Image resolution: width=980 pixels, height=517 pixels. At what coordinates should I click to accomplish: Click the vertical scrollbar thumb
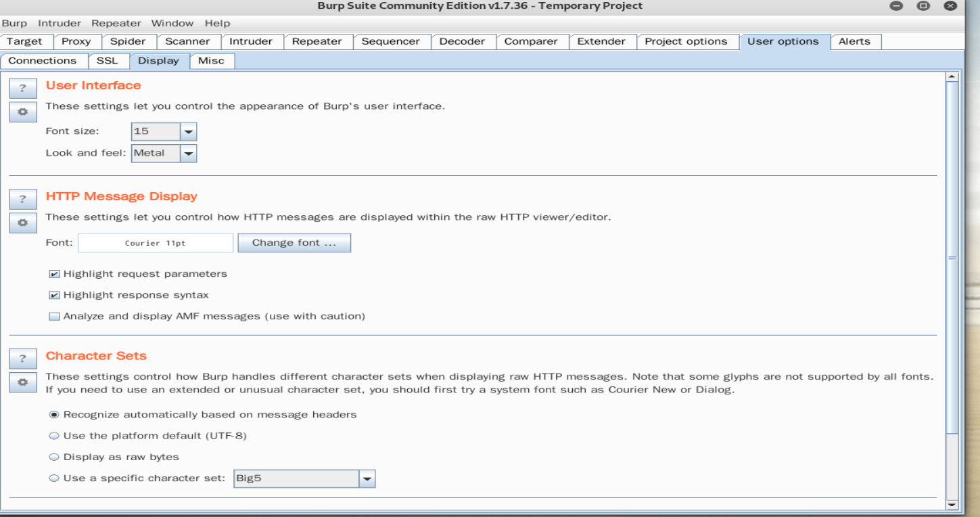954,258
